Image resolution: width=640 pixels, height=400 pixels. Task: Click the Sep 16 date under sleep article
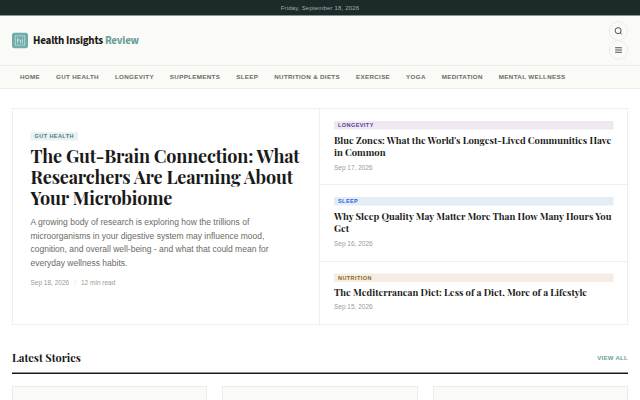pos(353,244)
